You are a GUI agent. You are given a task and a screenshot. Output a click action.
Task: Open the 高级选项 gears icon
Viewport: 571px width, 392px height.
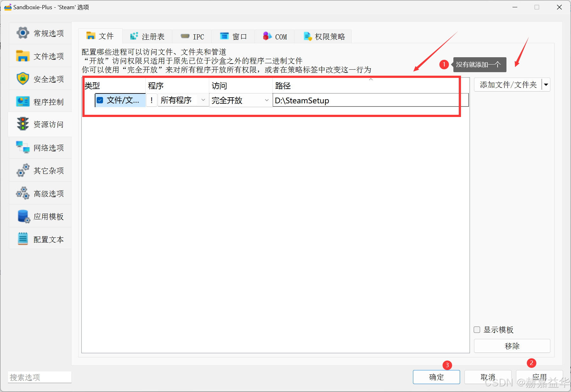23,193
